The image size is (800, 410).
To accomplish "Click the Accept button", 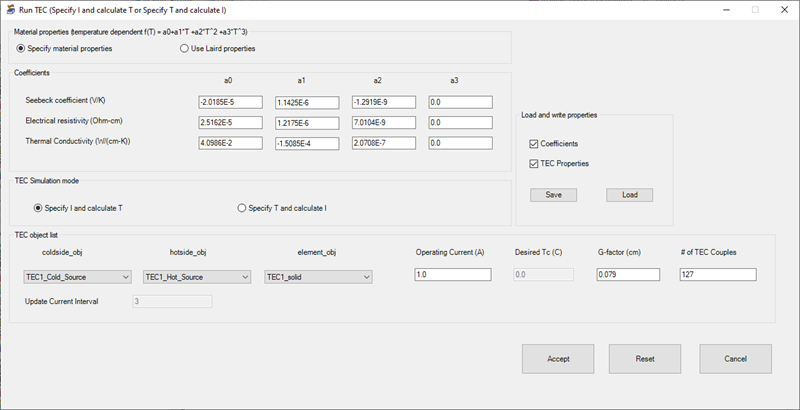I will pyautogui.click(x=558, y=358).
